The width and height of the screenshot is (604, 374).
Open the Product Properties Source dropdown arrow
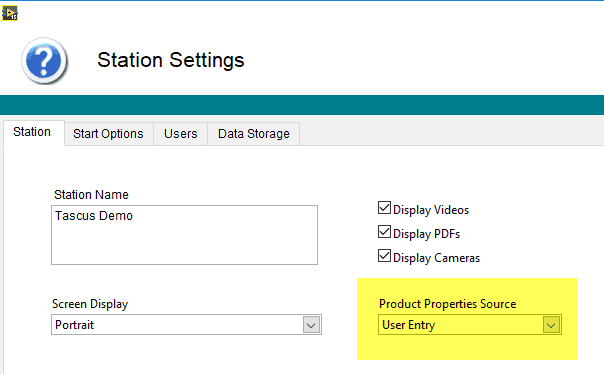pos(551,325)
